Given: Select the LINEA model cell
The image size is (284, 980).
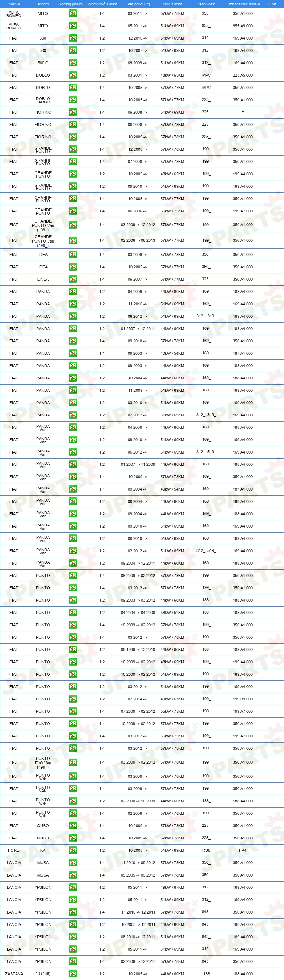Looking at the screenshot, I should (x=43, y=279).
